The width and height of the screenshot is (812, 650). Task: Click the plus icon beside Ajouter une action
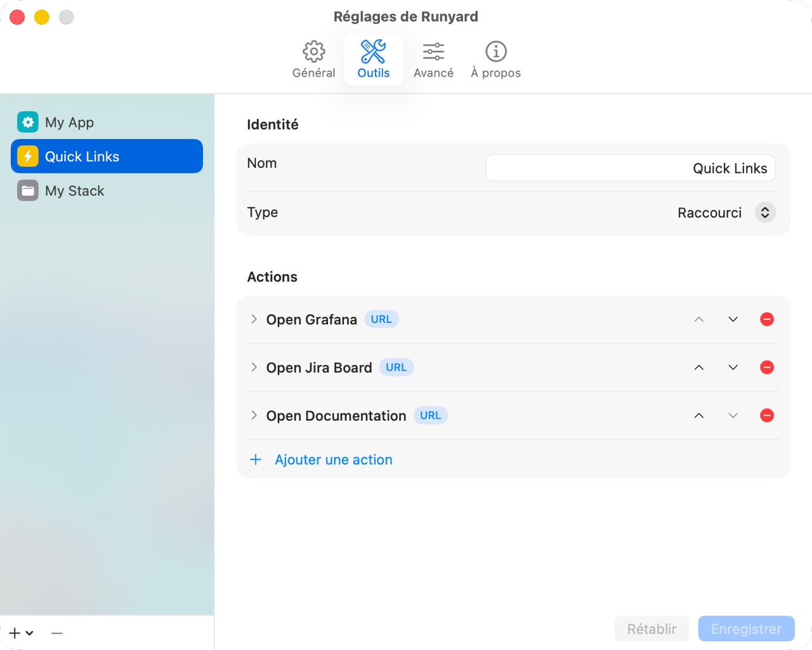pyautogui.click(x=256, y=460)
